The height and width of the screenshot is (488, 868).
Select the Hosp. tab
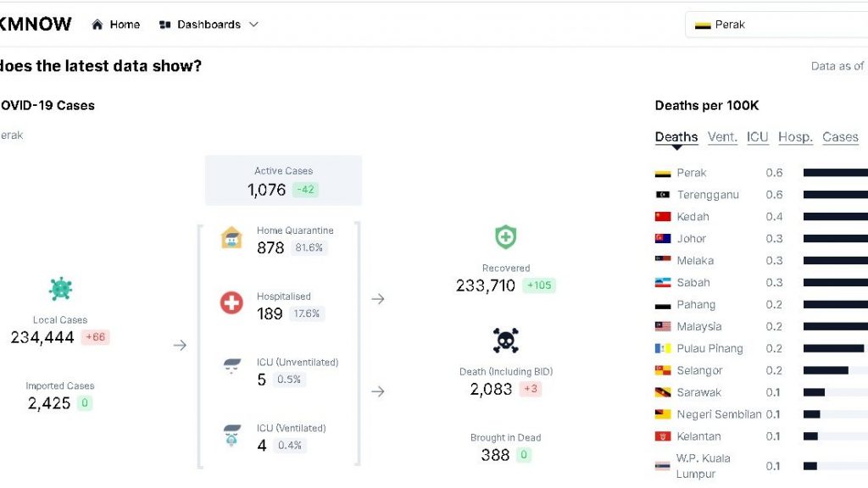(795, 137)
